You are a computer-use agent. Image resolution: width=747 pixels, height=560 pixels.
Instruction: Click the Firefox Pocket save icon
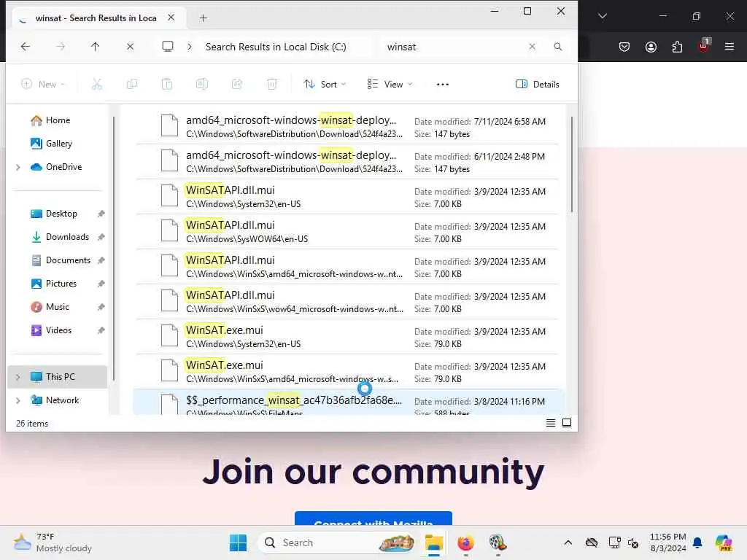coord(624,47)
